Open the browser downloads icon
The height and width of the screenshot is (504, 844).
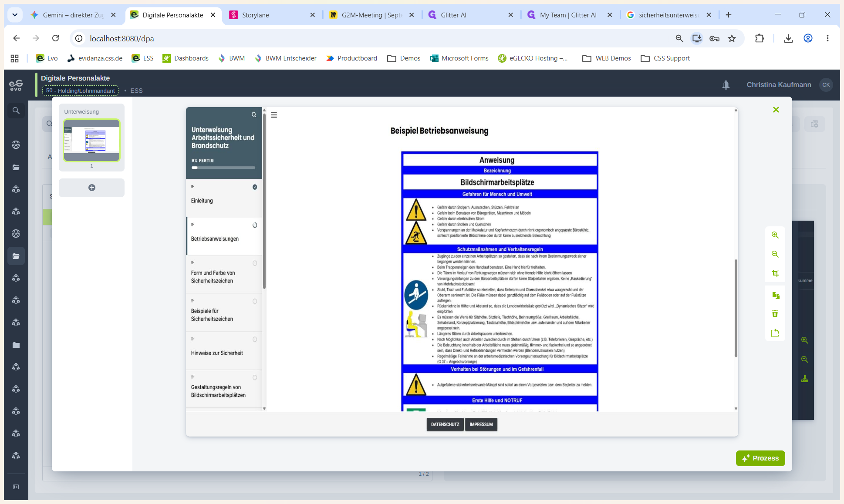pyautogui.click(x=788, y=38)
